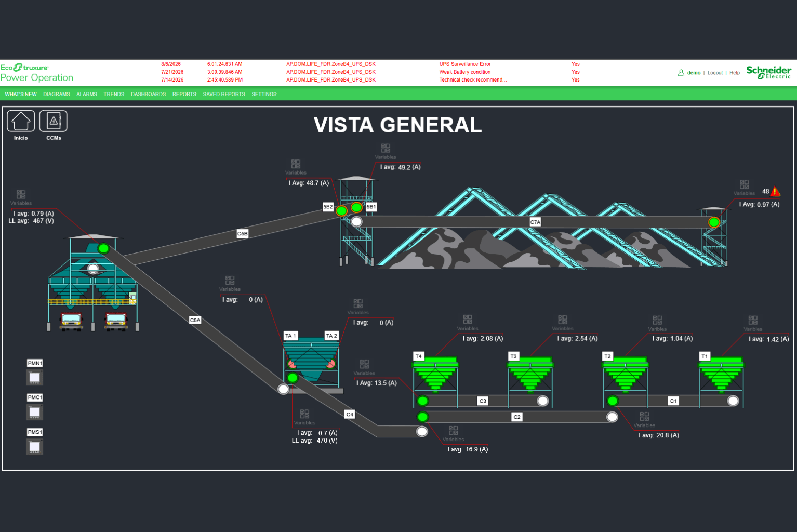Click the Logout link
This screenshot has height=532, width=797.
[x=715, y=73]
